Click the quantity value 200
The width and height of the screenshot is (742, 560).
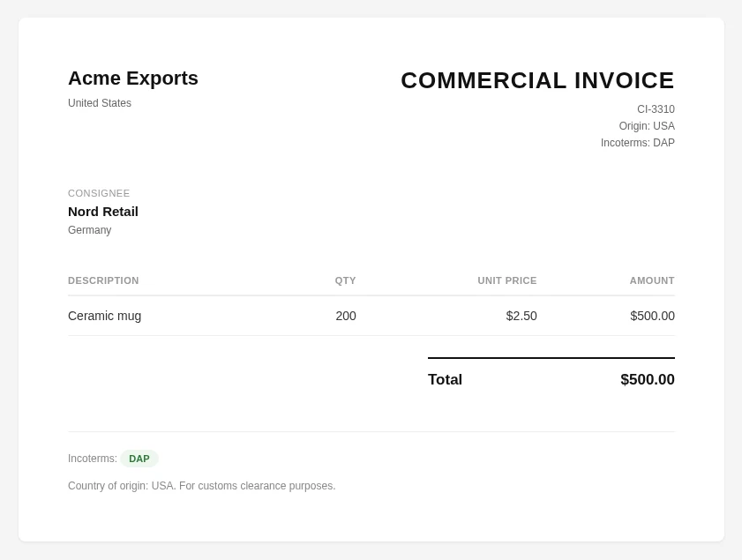(346, 316)
